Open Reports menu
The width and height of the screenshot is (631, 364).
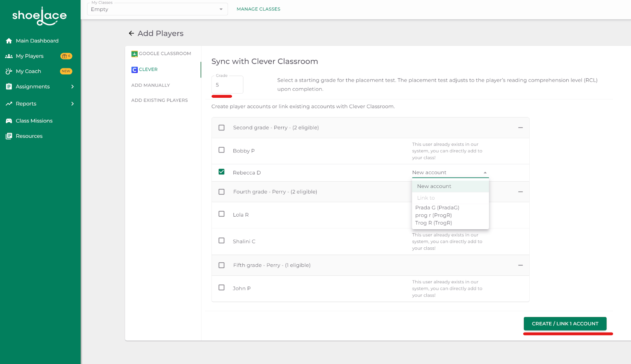pyautogui.click(x=26, y=104)
